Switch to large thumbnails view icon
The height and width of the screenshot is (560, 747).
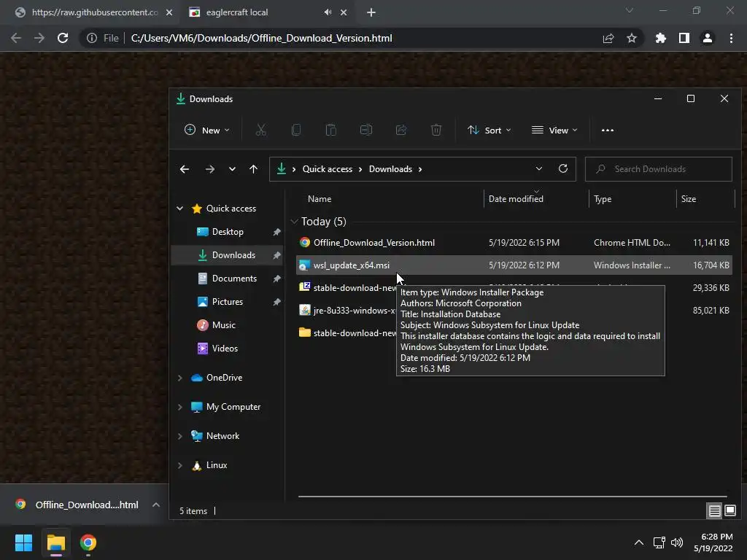point(730,511)
